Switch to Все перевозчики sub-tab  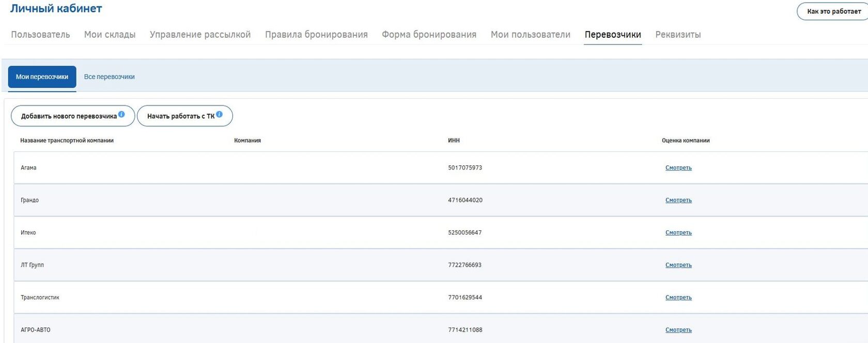(109, 76)
